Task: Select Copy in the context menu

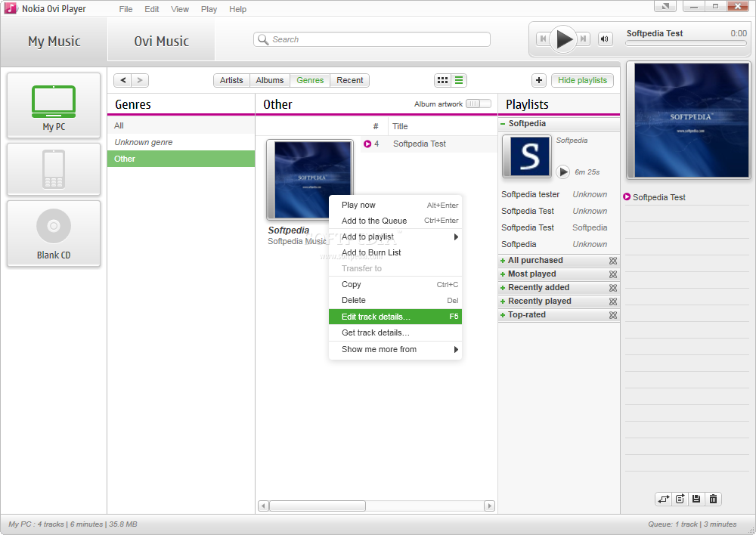Action: pyautogui.click(x=395, y=284)
